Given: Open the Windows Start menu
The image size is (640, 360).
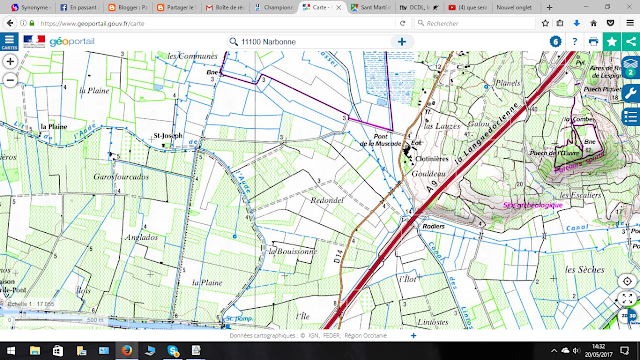Looking at the screenshot, I should tap(10, 351).
